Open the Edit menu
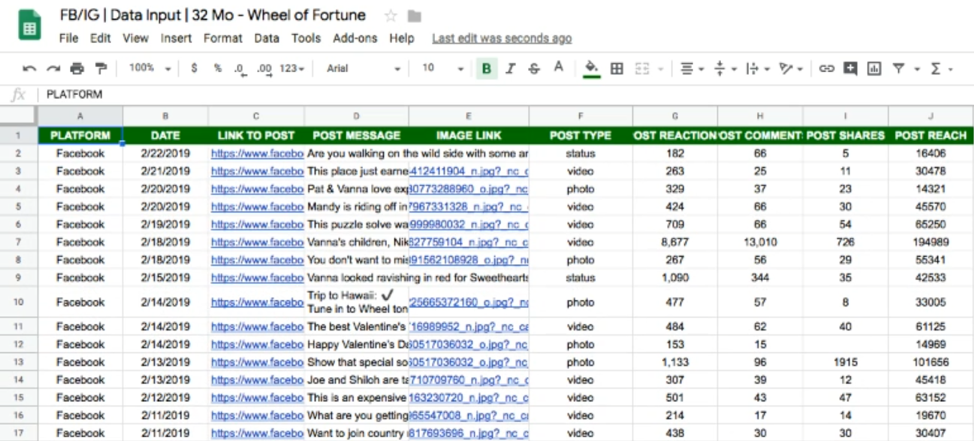The image size is (974, 441). 100,38
